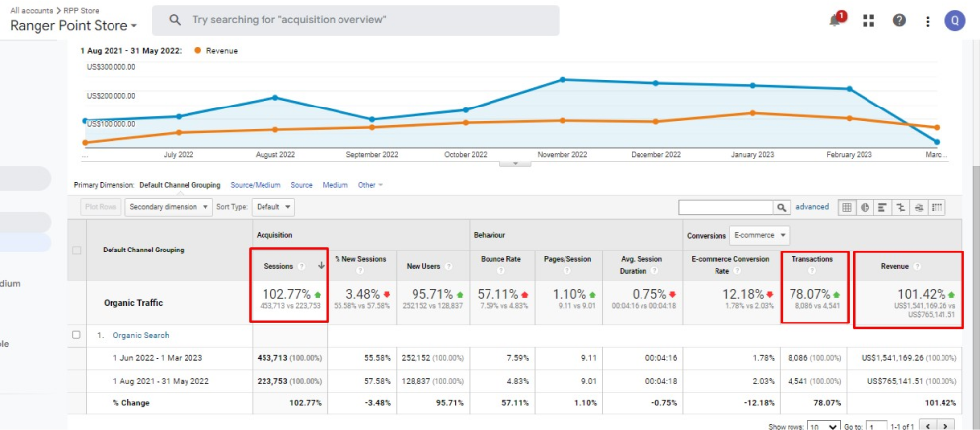The image size is (980, 430).
Task: Tick the Organic Search row checkbox
Action: click(76, 335)
